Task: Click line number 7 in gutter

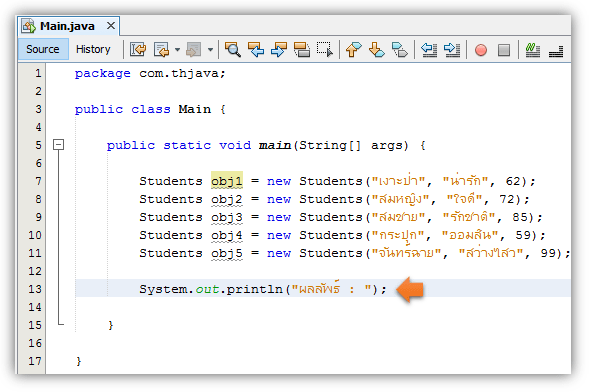Action: tap(38, 181)
